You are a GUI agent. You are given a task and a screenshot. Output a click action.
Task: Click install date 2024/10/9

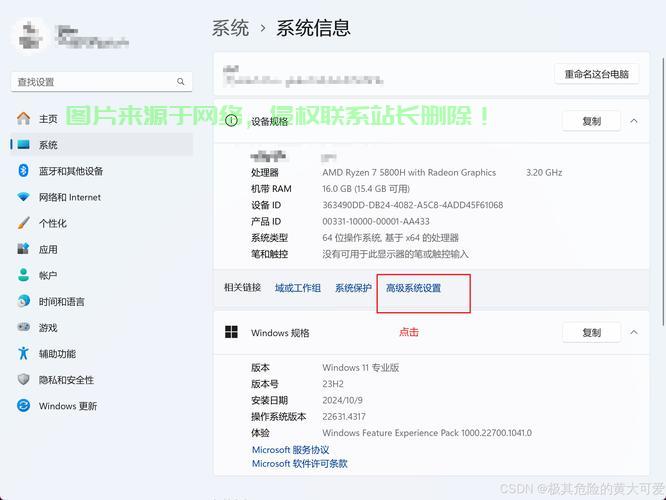pyautogui.click(x=342, y=400)
